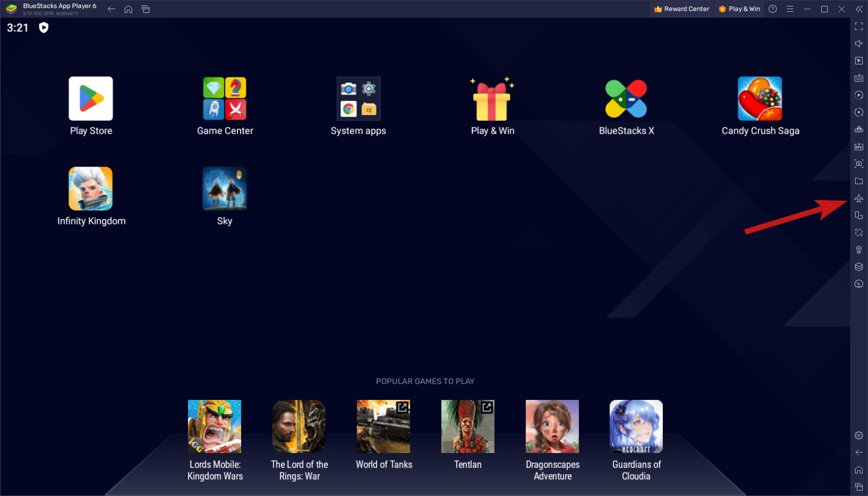The image size is (868, 496).
Task: Click the shake device icon
Action: point(859,232)
